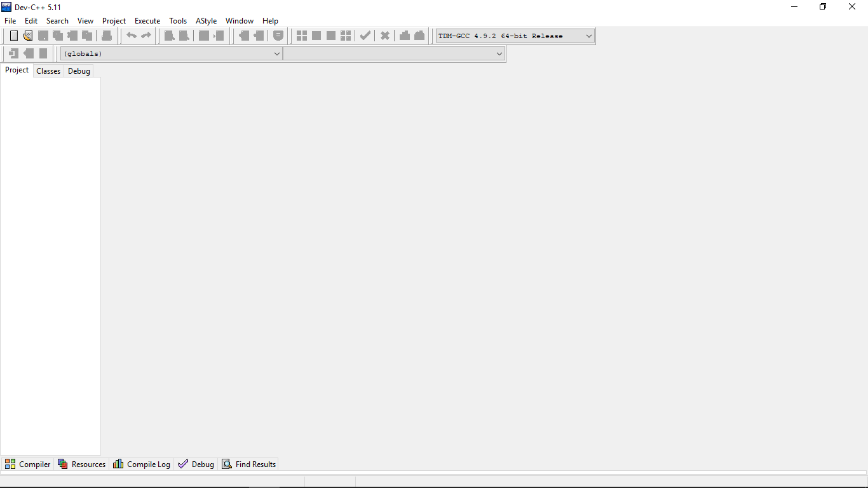The height and width of the screenshot is (488, 868).
Task: Open the Tools menu
Action: [x=178, y=21]
